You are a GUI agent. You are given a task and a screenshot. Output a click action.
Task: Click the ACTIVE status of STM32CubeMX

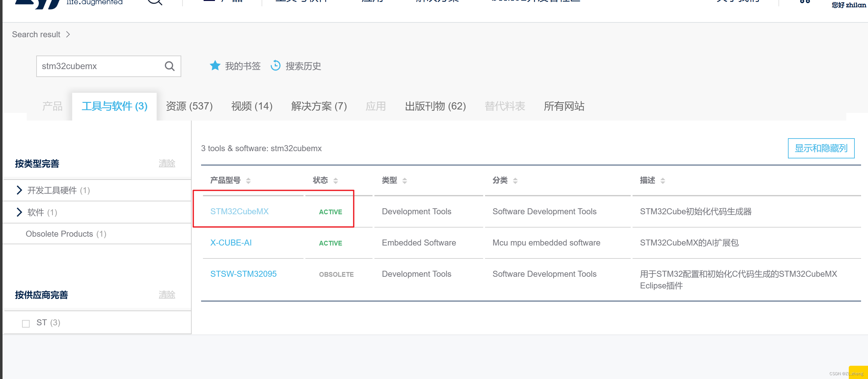click(330, 212)
